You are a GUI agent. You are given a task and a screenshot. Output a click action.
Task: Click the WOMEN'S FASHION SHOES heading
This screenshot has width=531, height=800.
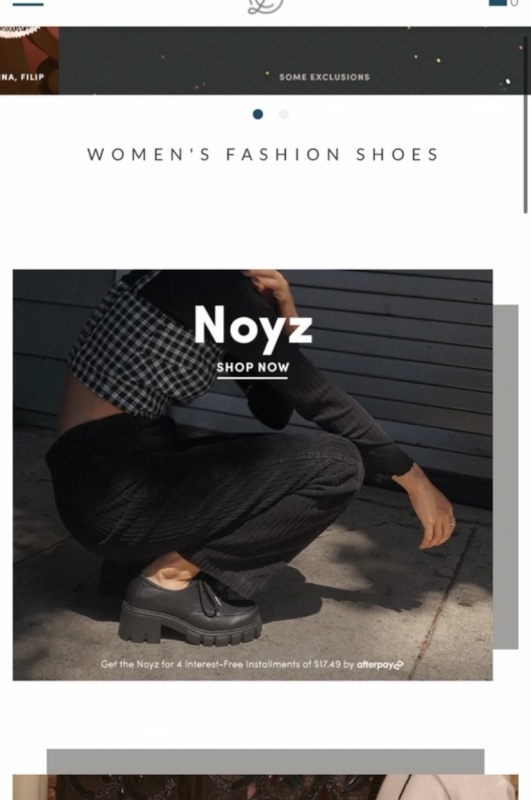tap(263, 154)
